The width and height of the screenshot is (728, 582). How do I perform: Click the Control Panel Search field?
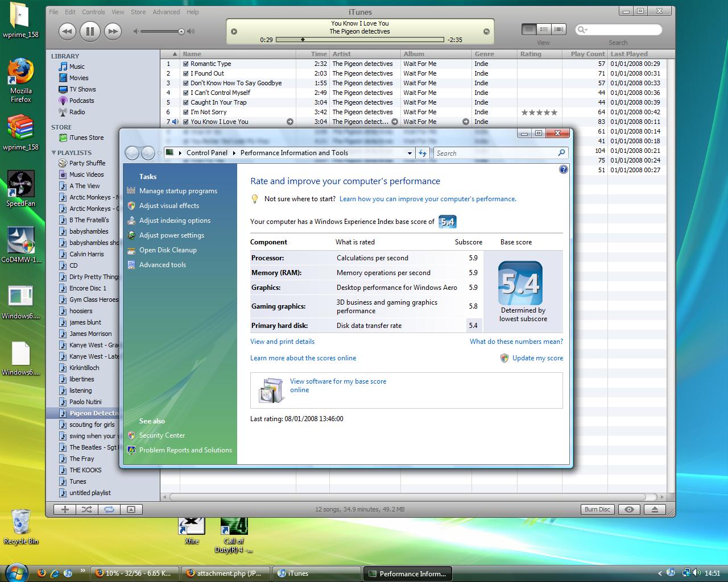[x=500, y=153]
